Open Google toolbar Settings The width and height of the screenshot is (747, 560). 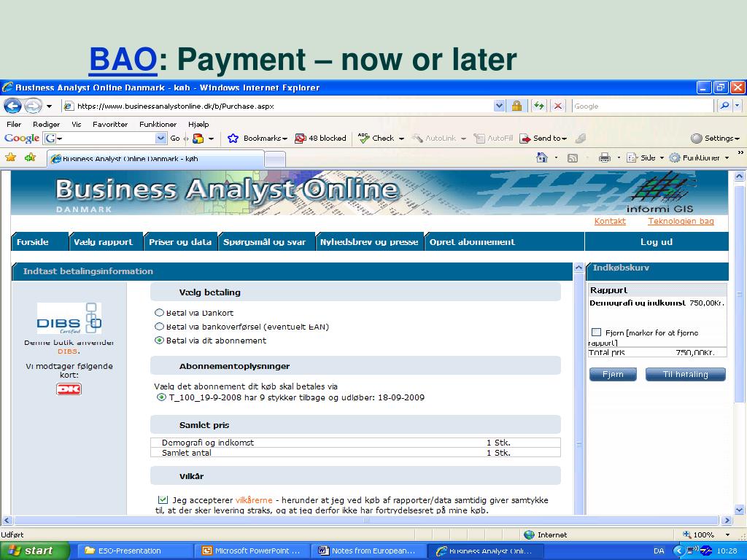pos(715,138)
